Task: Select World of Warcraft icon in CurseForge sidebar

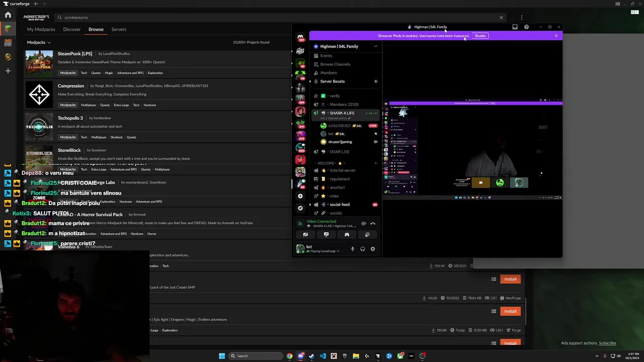Action: point(8,57)
